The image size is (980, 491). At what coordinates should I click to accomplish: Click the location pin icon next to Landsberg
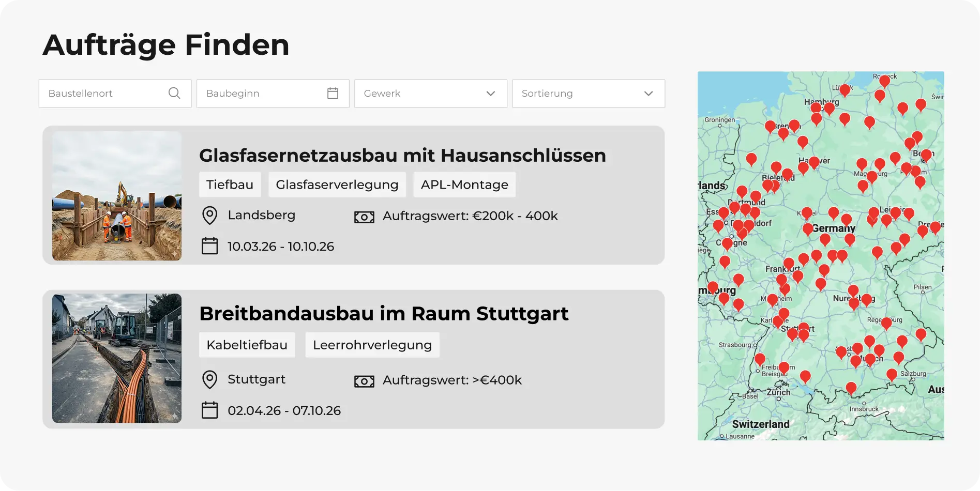pyautogui.click(x=209, y=216)
